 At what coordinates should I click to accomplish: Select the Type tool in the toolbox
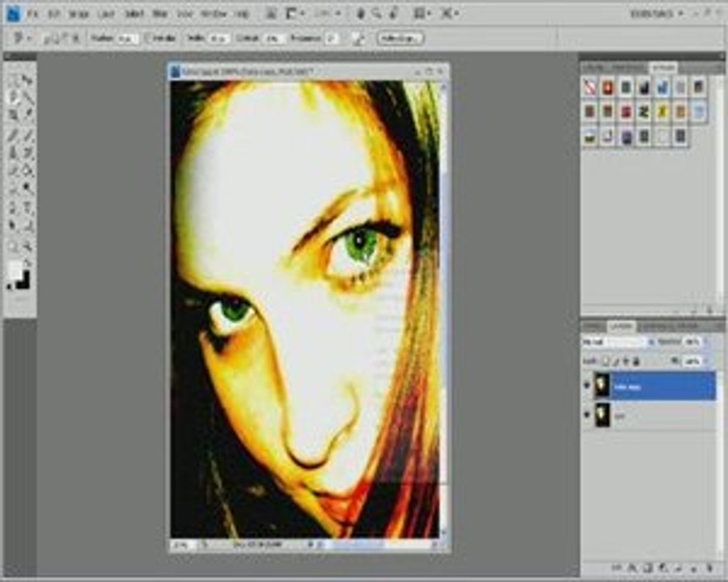[28, 209]
